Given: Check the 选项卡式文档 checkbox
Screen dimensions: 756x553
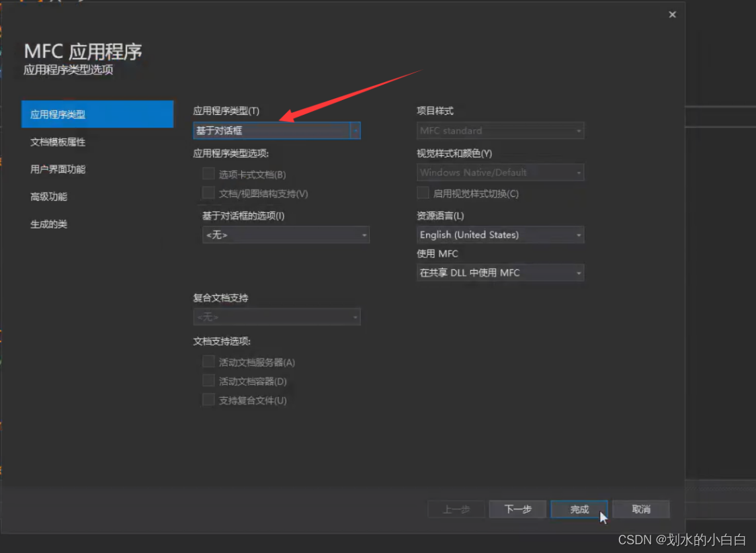Looking at the screenshot, I should [x=208, y=173].
